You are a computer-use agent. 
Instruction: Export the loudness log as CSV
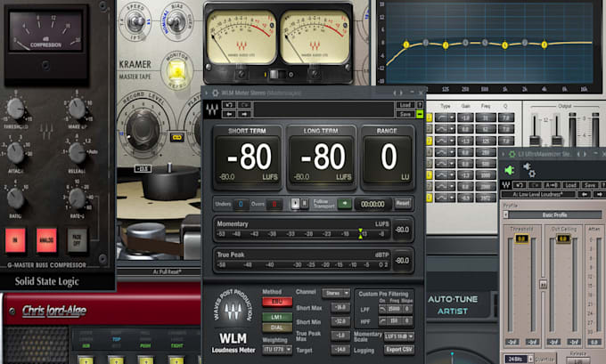[399, 350]
